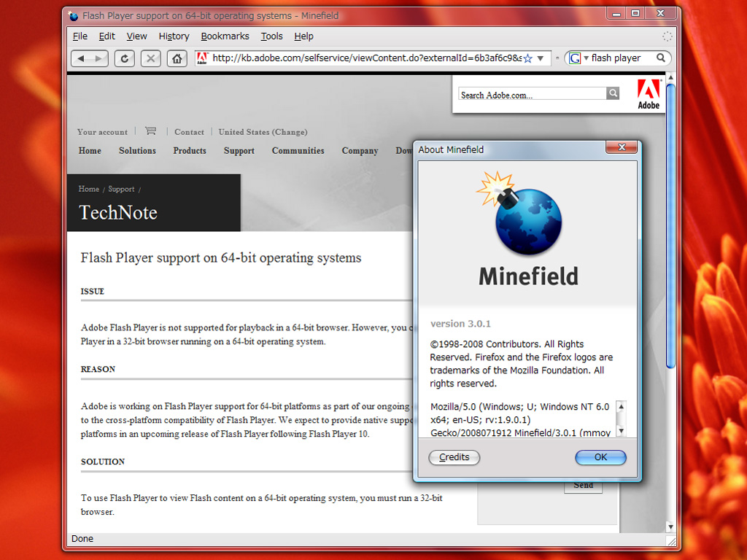The height and width of the screenshot is (560, 747).
Task: Click the back/forward navigation button
Action: (90, 58)
